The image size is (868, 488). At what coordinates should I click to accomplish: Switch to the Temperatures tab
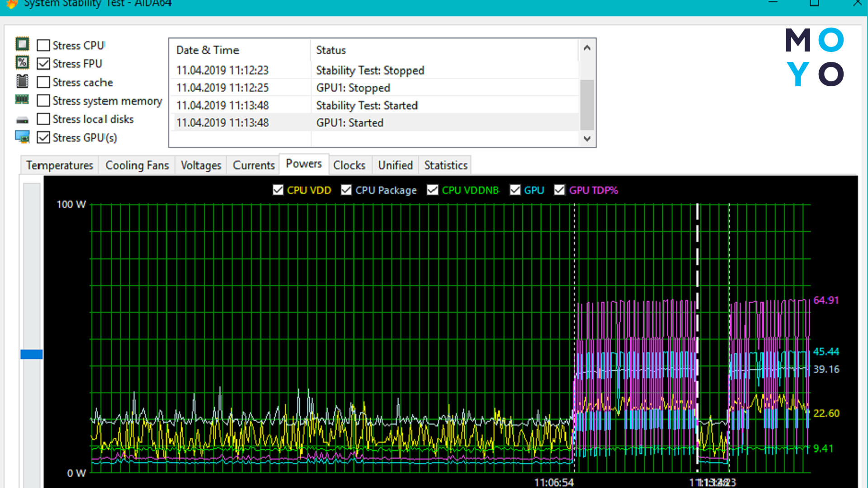59,165
